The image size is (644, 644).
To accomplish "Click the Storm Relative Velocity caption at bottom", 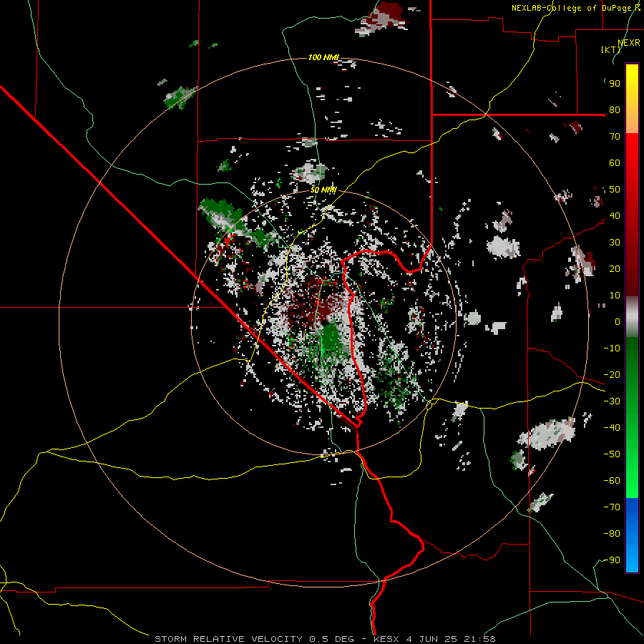I will 325,639.
